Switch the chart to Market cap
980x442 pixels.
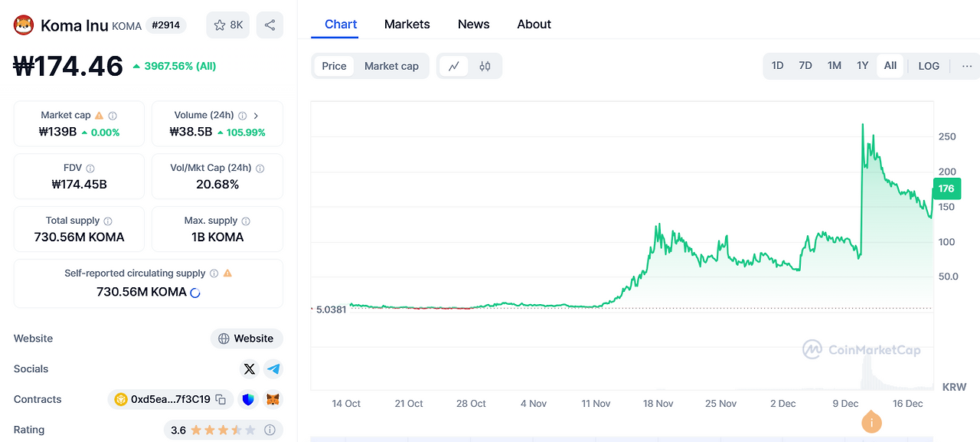coord(391,66)
